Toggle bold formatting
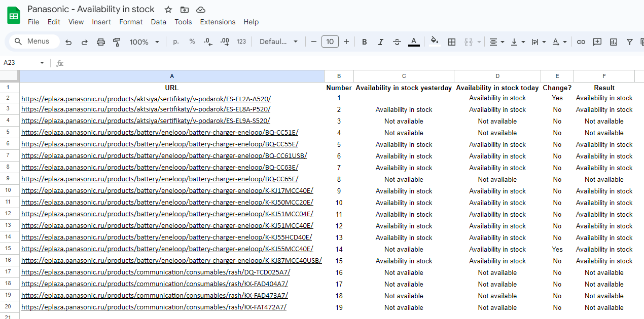This screenshot has width=644, height=319. 365,42
